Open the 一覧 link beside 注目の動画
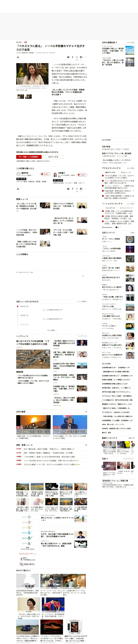Screen dimensions: 138x644 click(86, 412)
